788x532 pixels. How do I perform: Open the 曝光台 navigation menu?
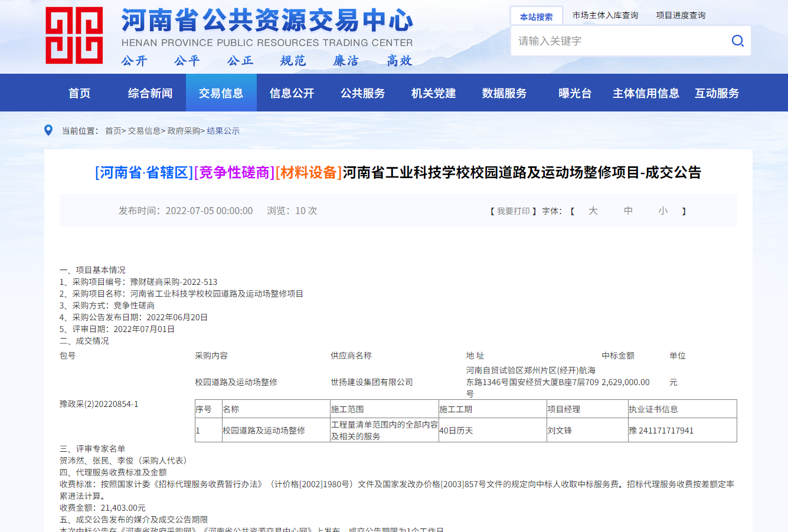(x=574, y=93)
